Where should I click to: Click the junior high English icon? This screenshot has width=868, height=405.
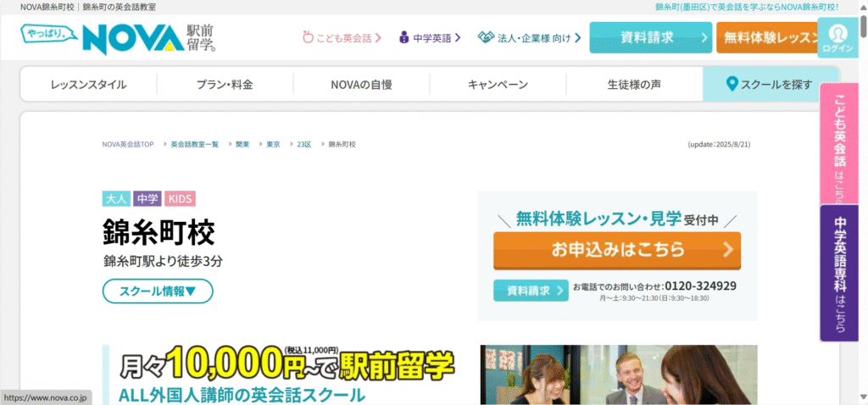coord(404,37)
